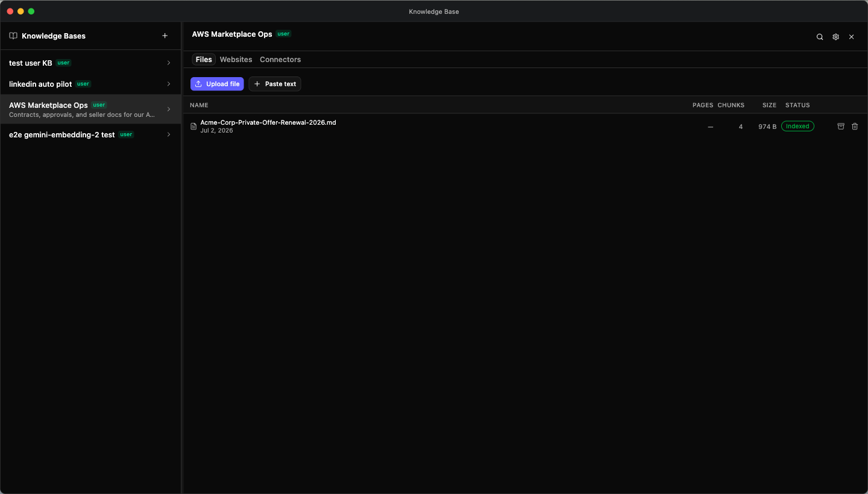
Task: Minimize the window with yellow button
Action: coord(20,11)
